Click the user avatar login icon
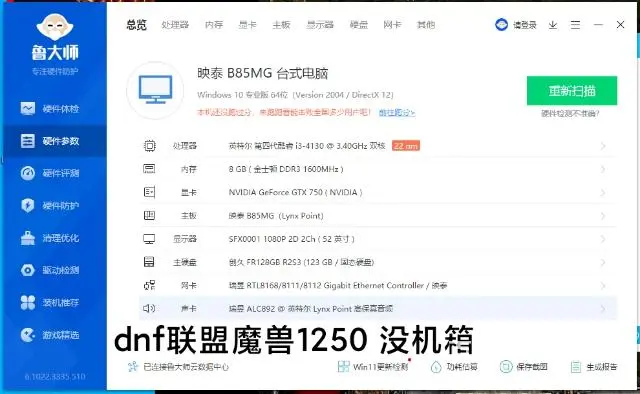 coord(502,25)
